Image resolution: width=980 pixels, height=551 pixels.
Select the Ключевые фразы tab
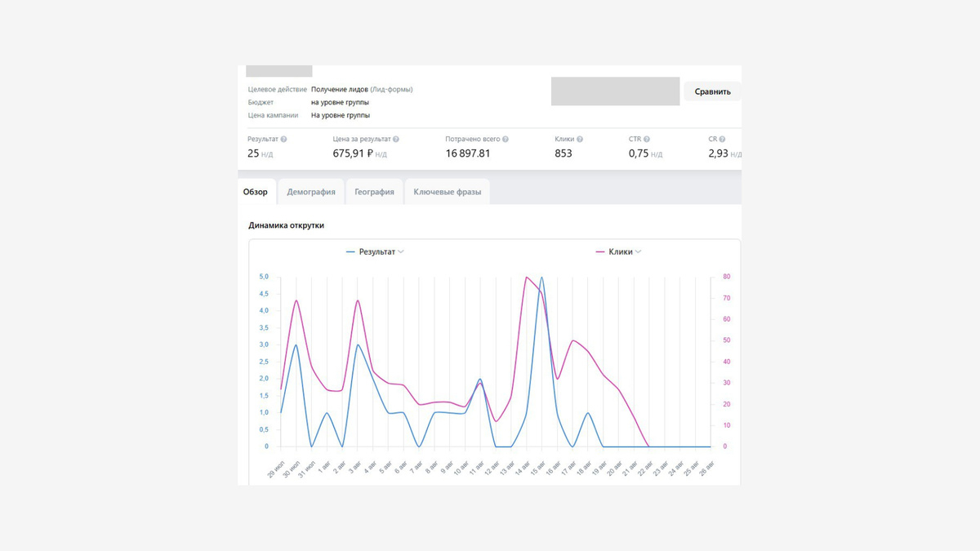tap(447, 192)
